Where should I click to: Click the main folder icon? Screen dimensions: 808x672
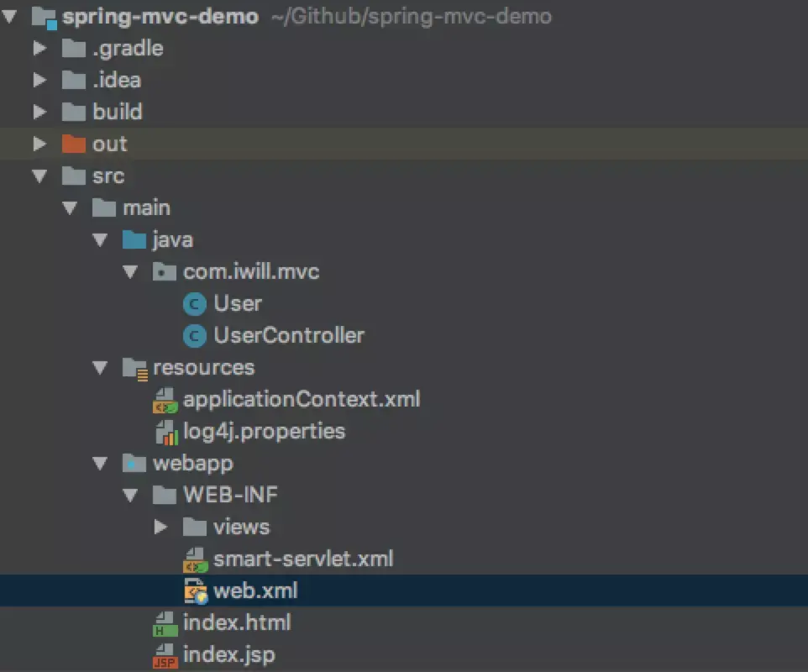click(x=104, y=208)
